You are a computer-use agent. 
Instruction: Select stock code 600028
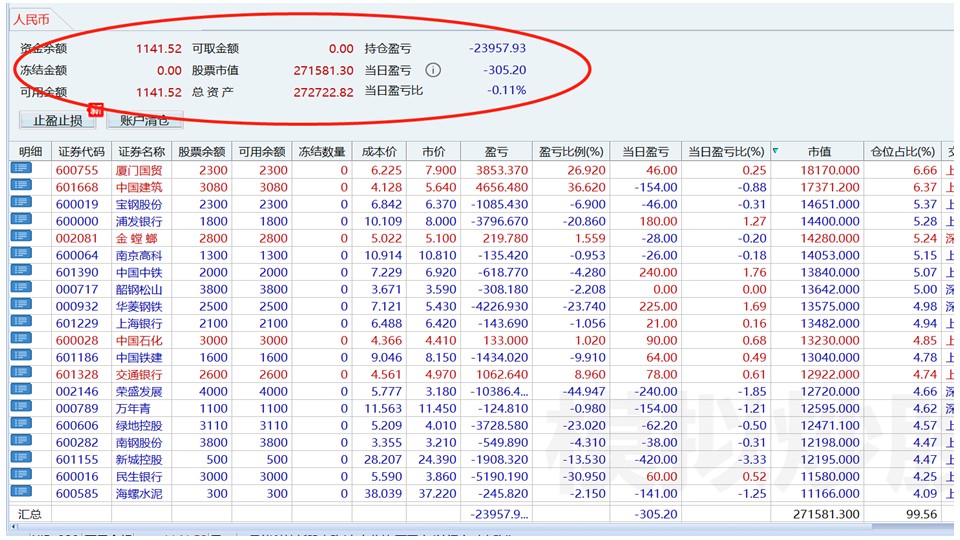[77, 340]
